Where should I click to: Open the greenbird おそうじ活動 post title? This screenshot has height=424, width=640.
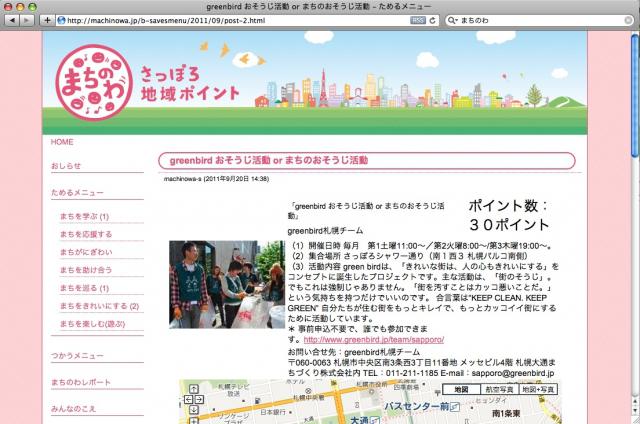click(x=269, y=160)
